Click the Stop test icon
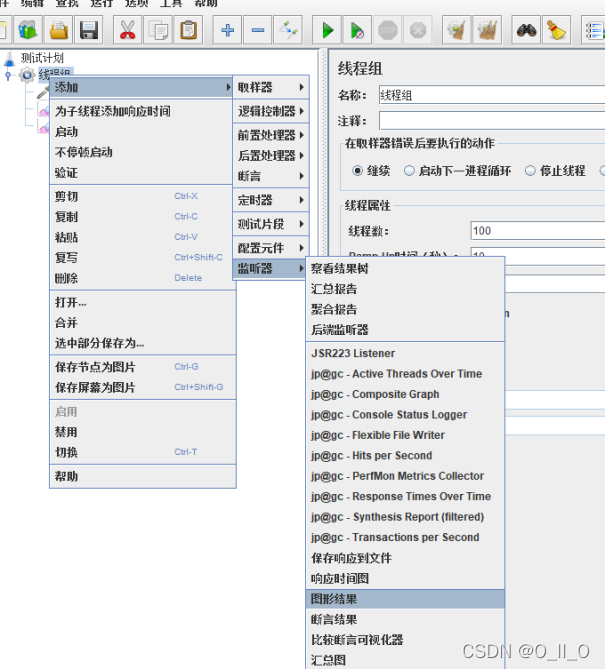Screen dimensions: 605x670 (x=388, y=30)
